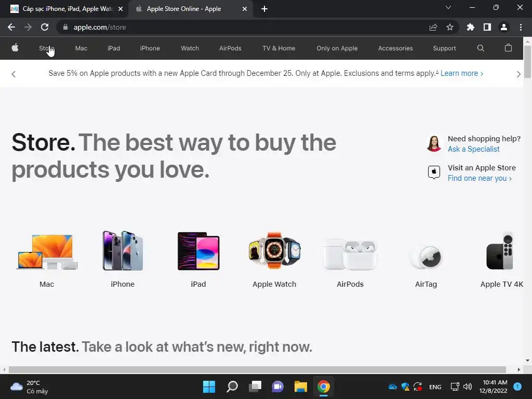
Task: Click the address bar URL apple.com/store
Action: pos(100,27)
